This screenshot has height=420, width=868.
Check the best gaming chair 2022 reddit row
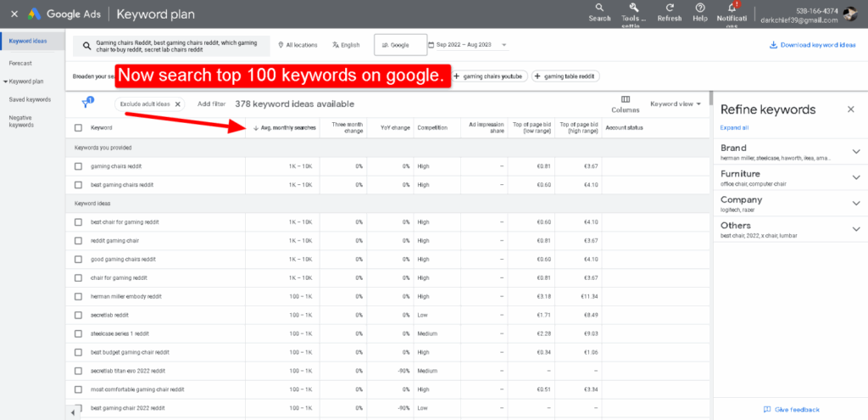tap(78, 408)
